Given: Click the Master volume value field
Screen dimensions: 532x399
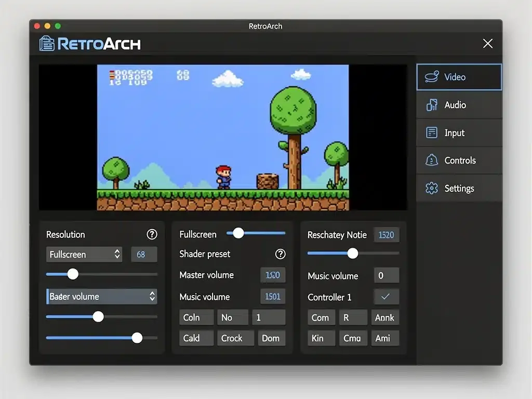Looking at the screenshot, I should tap(273, 275).
